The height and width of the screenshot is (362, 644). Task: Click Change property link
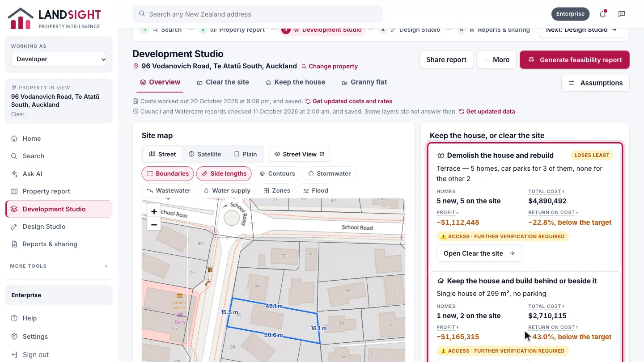[x=330, y=66]
